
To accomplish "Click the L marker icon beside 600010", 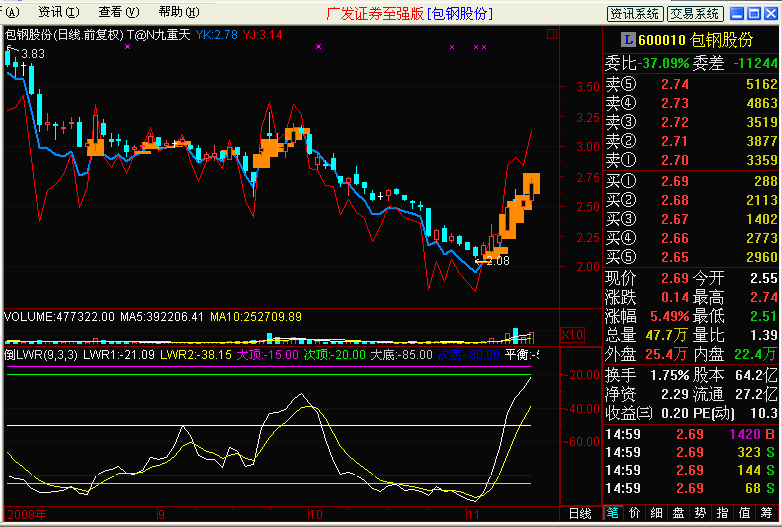I will coord(628,39).
